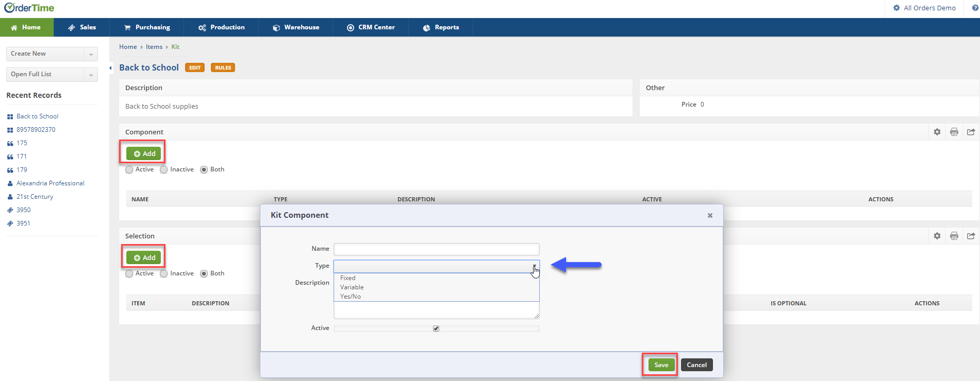
Task: Click the OrderTime logo
Action: tap(29, 8)
